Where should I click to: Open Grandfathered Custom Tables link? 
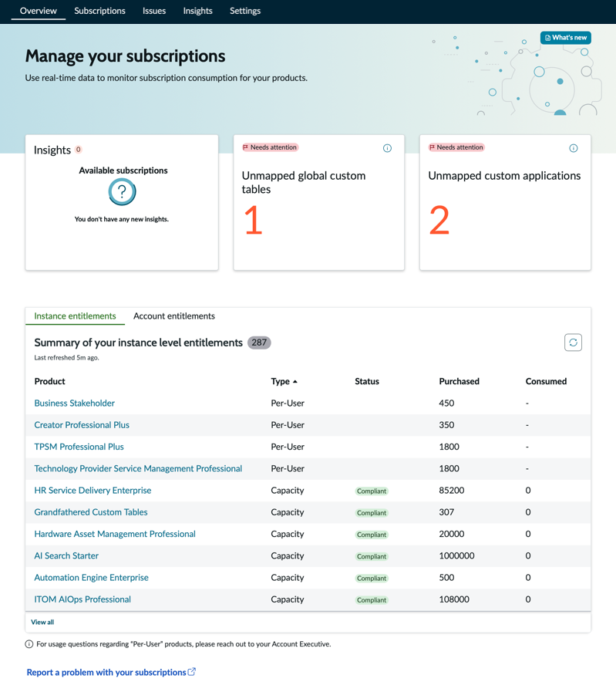(x=91, y=512)
